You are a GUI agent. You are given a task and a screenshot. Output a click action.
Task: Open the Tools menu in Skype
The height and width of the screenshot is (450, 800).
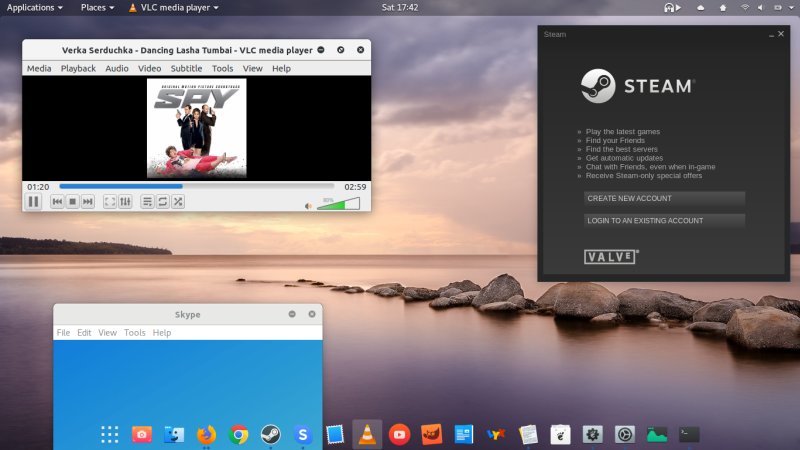tap(135, 332)
